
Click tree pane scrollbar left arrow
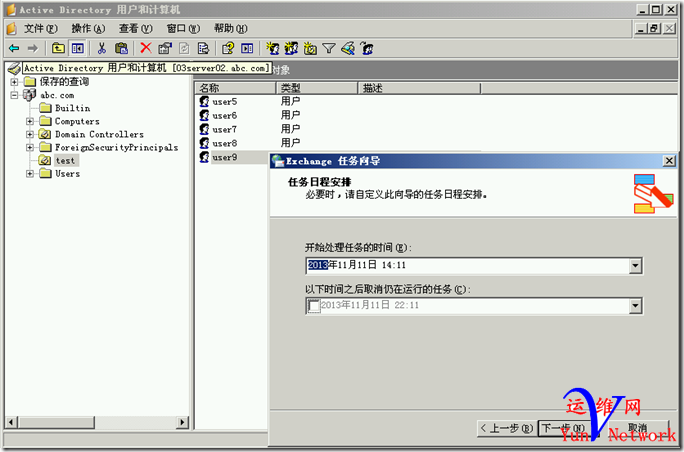(x=12, y=422)
